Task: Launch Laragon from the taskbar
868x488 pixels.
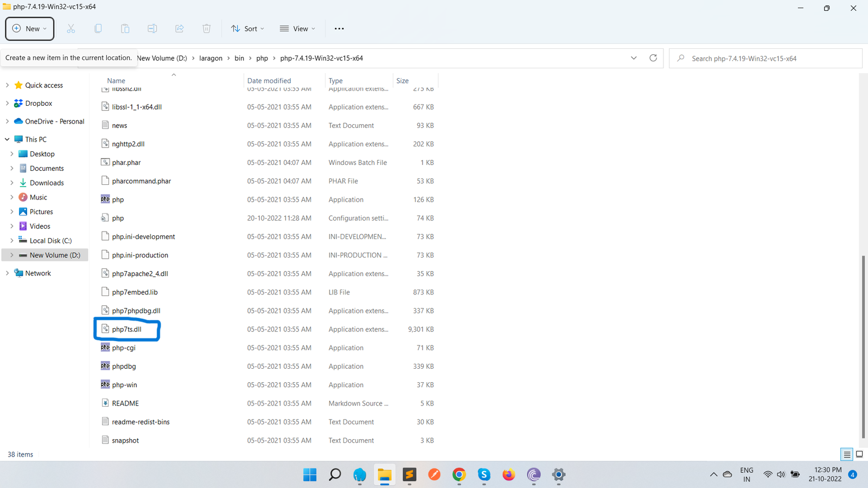Action: pos(360,475)
